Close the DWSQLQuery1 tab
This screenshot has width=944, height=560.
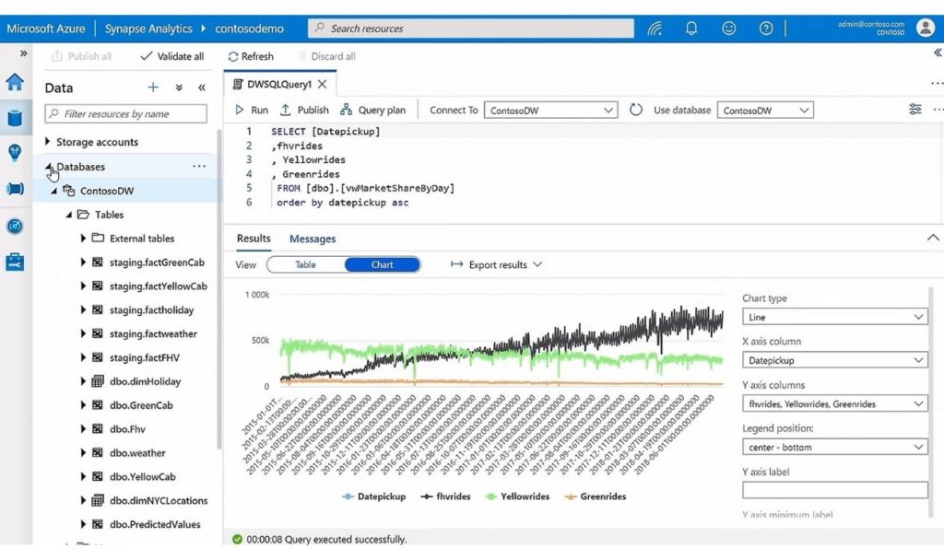pyautogui.click(x=322, y=84)
